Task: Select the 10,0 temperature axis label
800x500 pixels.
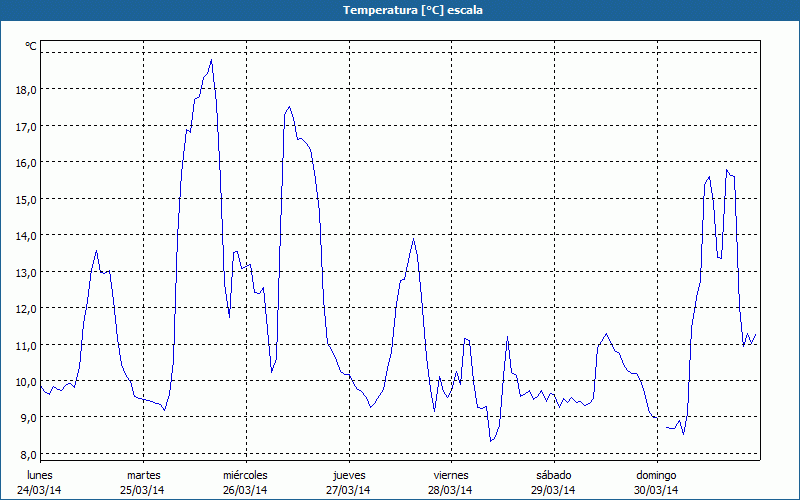Action: coord(26,381)
